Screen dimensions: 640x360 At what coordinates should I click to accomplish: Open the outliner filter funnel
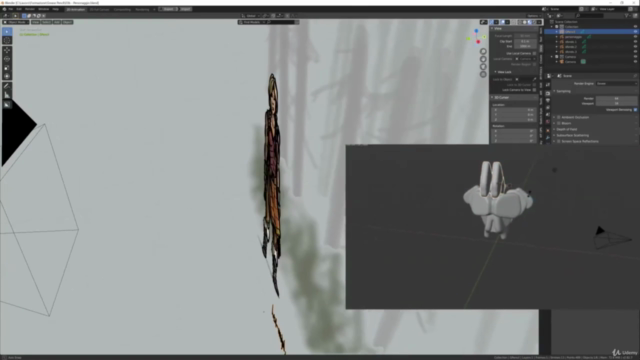(x=627, y=16)
